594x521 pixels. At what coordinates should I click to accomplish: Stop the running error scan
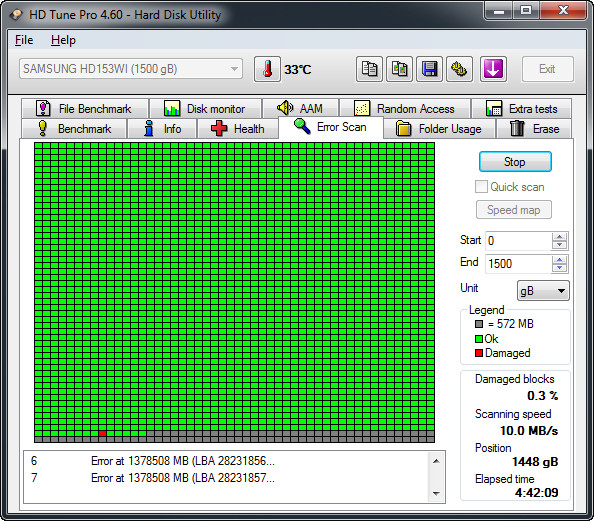tap(515, 162)
